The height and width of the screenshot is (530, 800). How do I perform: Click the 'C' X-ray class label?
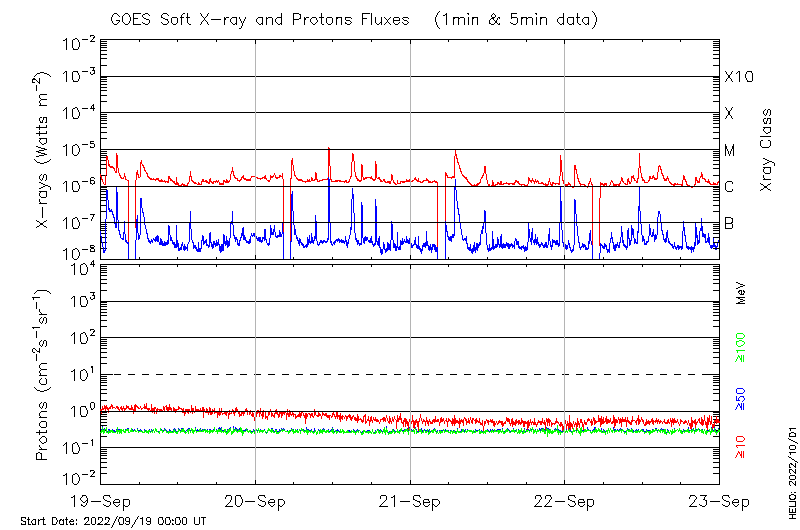pos(729,187)
